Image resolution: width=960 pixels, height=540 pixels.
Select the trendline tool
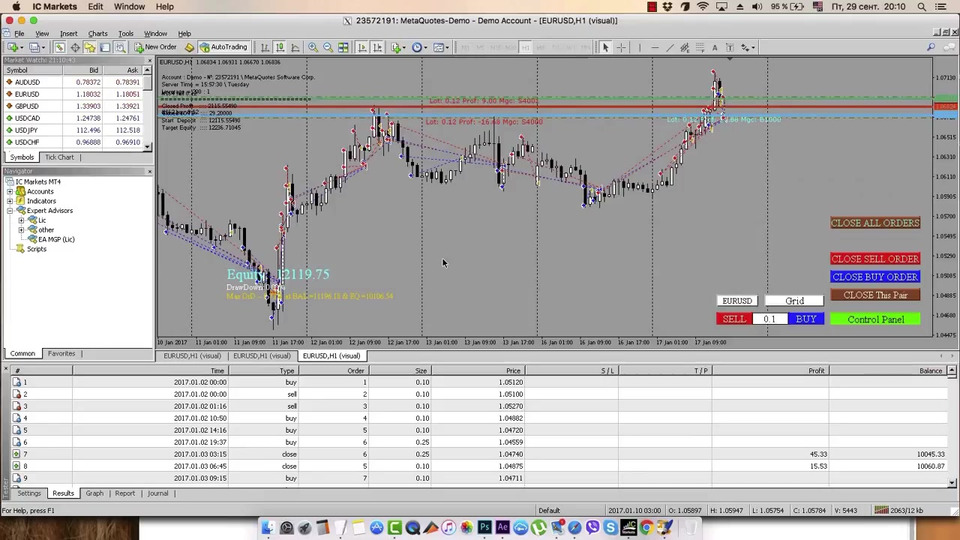pos(670,47)
